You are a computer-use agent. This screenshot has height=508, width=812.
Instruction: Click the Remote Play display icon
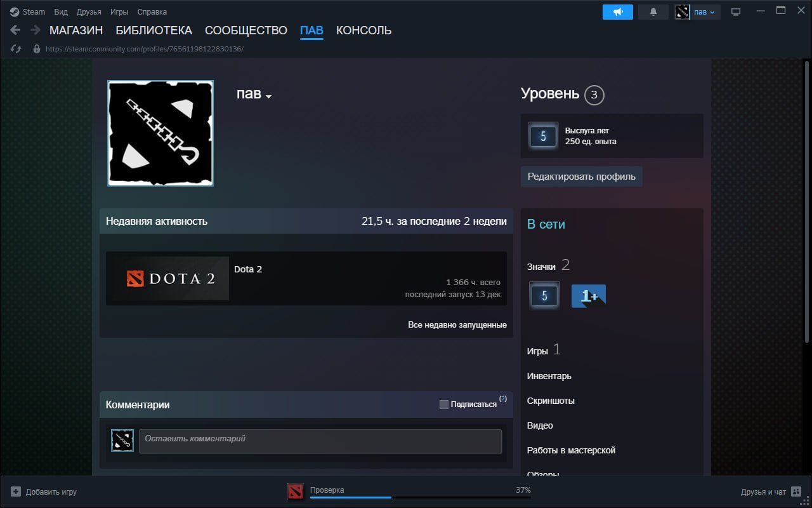click(x=736, y=11)
